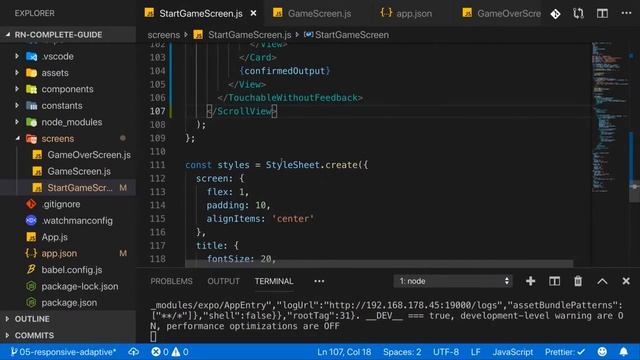
Task: Expand the node_modules folder
Action: point(71,122)
